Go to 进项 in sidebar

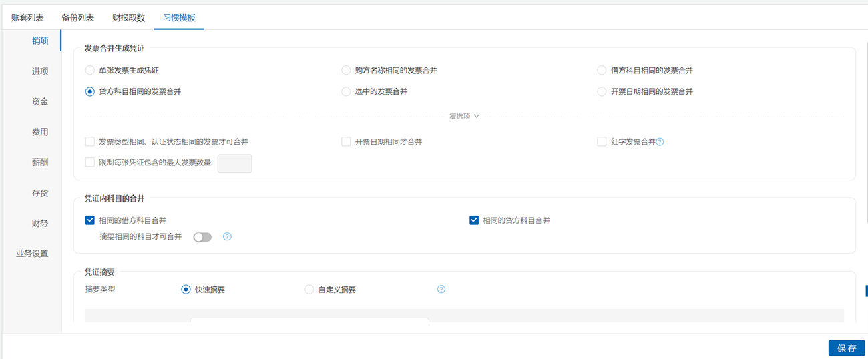pyautogui.click(x=40, y=71)
